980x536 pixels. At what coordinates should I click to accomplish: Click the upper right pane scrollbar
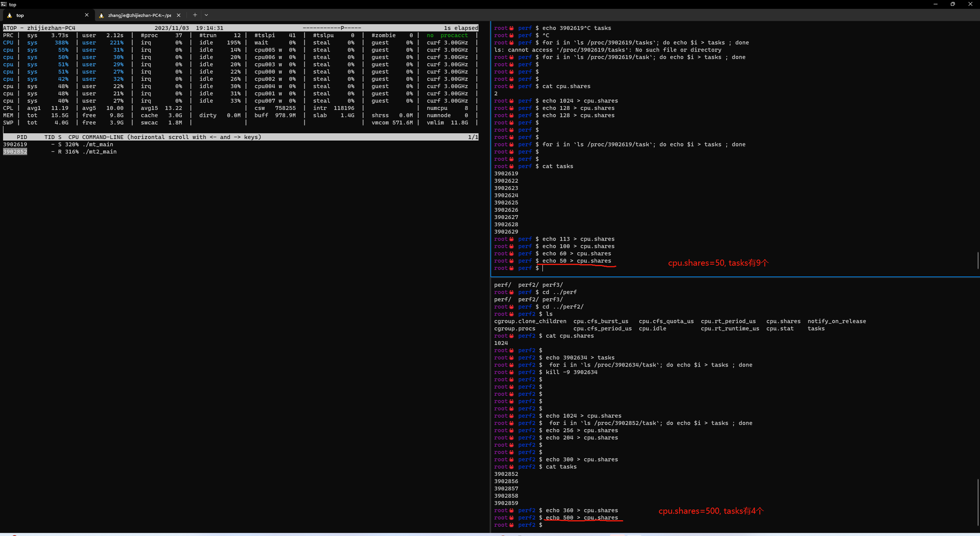pyautogui.click(x=978, y=260)
